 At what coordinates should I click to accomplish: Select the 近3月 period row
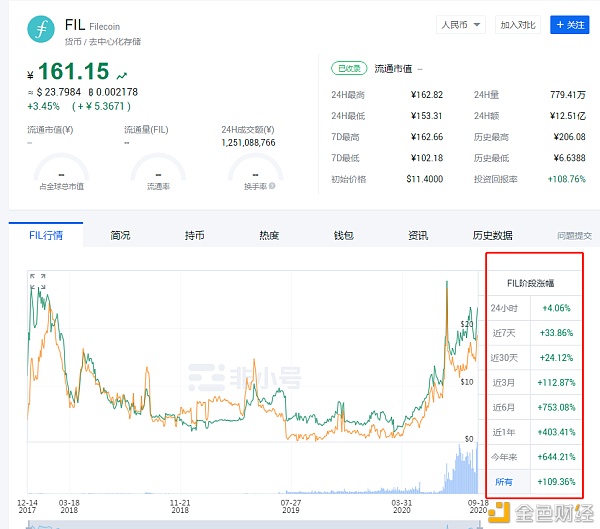pos(535,382)
